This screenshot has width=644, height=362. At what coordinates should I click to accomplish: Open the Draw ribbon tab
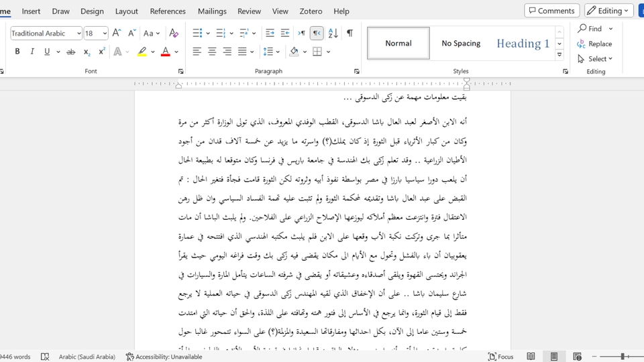tap(61, 11)
